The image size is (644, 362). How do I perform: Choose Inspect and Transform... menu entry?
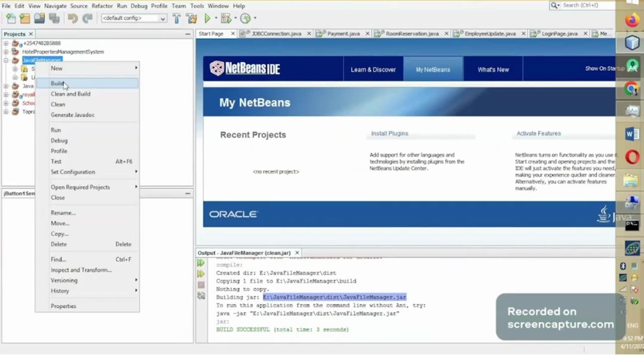click(x=87, y=270)
